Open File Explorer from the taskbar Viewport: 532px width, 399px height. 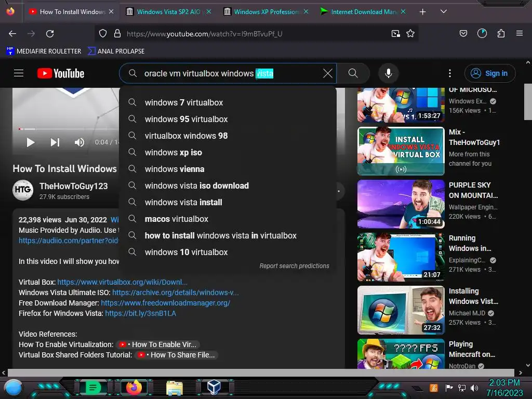(175, 388)
